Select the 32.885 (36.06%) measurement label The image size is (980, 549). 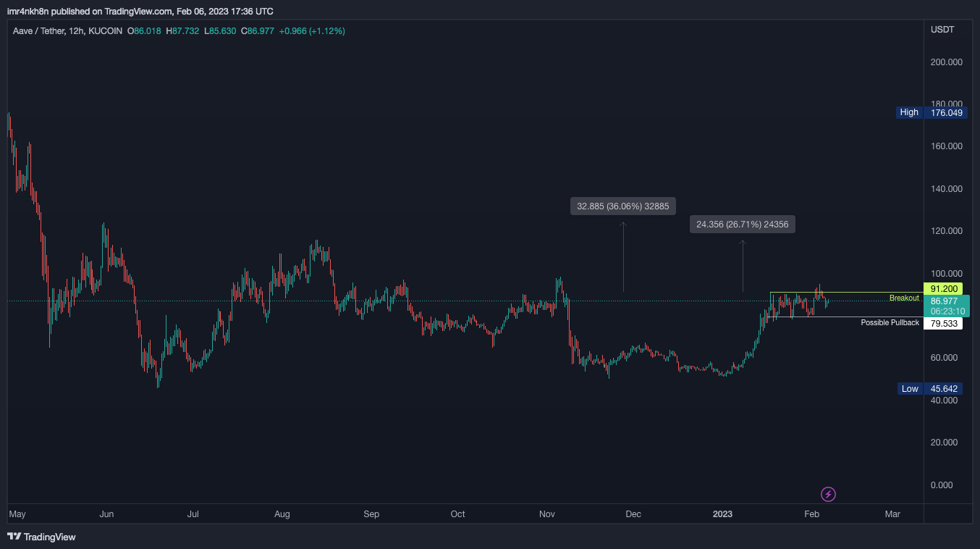click(623, 206)
